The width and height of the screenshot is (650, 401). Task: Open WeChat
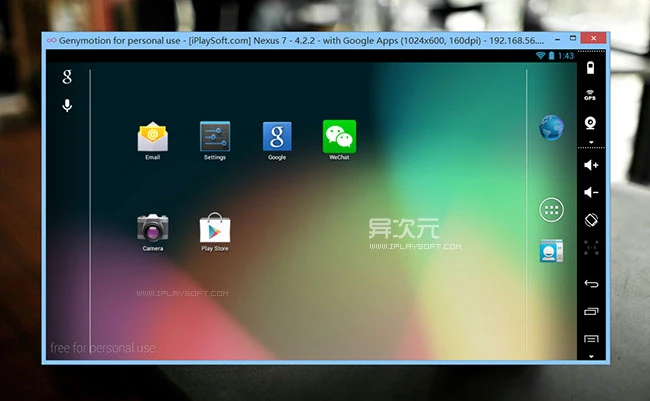(x=339, y=140)
